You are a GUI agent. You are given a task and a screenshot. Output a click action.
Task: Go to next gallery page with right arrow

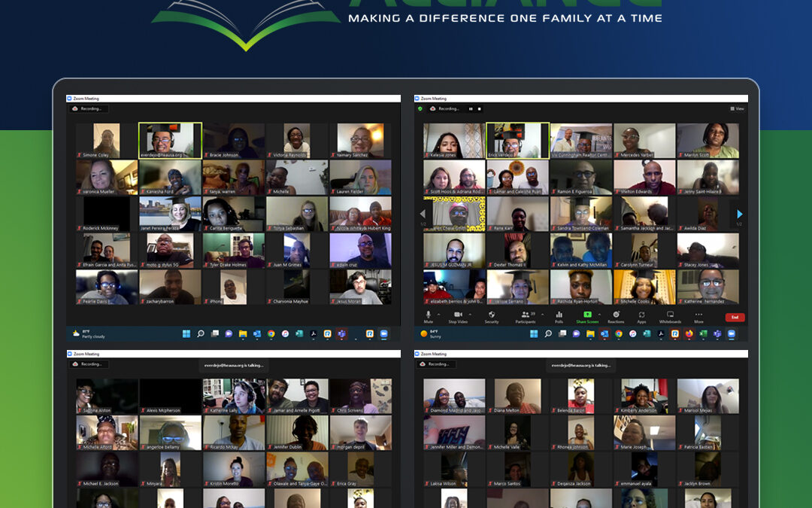click(x=739, y=214)
